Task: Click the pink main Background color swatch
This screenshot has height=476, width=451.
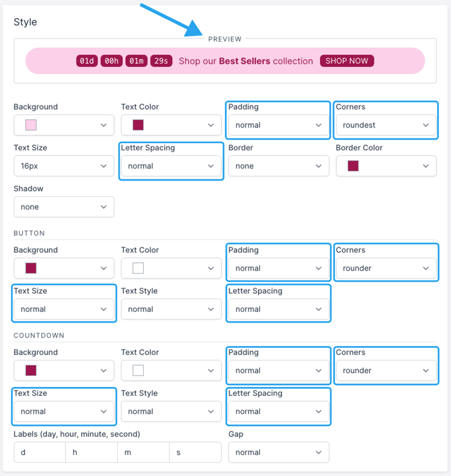Action: coord(31,125)
